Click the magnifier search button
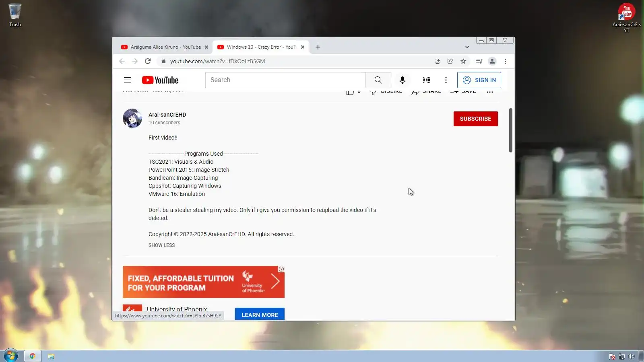644x362 pixels. point(378,80)
